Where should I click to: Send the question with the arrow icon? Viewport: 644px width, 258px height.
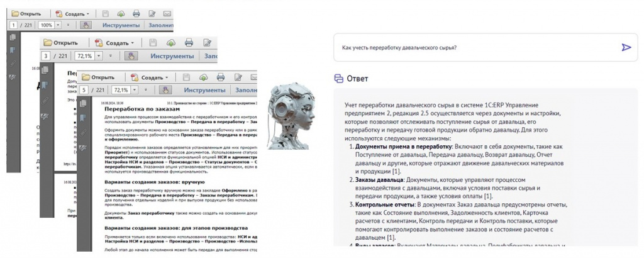(x=626, y=47)
